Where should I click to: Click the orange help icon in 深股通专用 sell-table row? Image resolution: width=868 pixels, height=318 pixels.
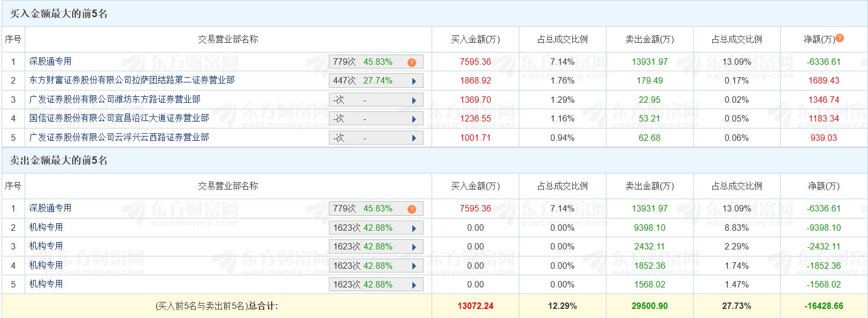pyautogui.click(x=411, y=209)
